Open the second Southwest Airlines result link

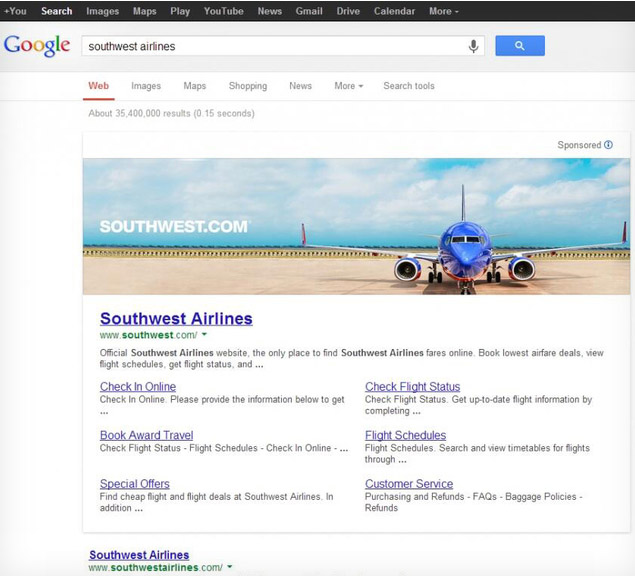pyautogui.click(x=139, y=555)
